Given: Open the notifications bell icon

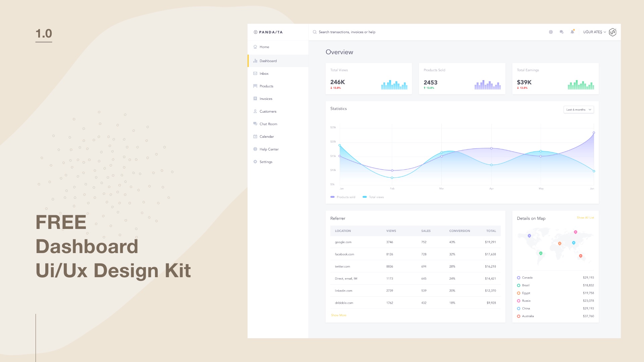Looking at the screenshot, I should tap(572, 32).
